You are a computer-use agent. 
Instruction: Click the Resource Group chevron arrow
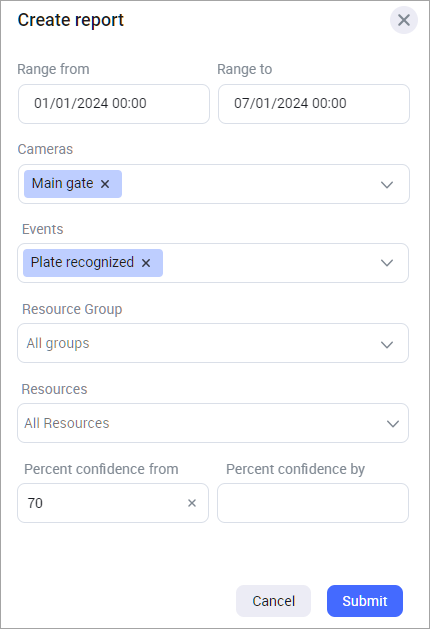387,345
